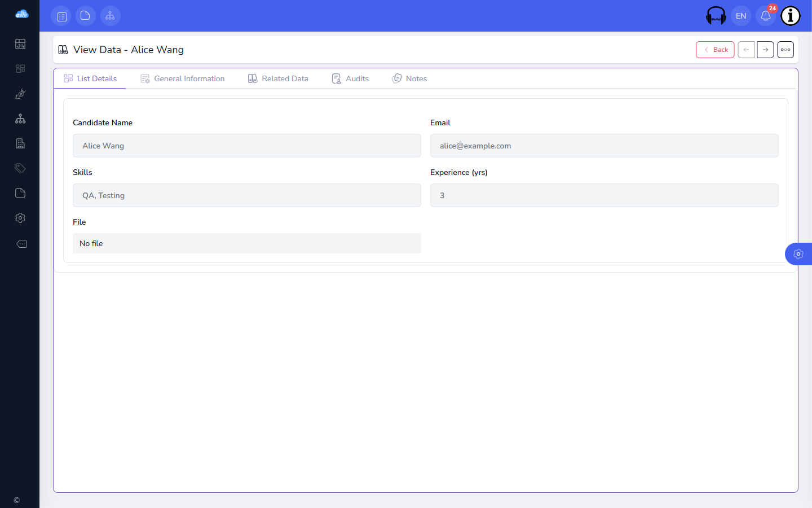Click the Skills field with QA, Testing
This screenshot has width=812, height=508.
pos(247,195)
